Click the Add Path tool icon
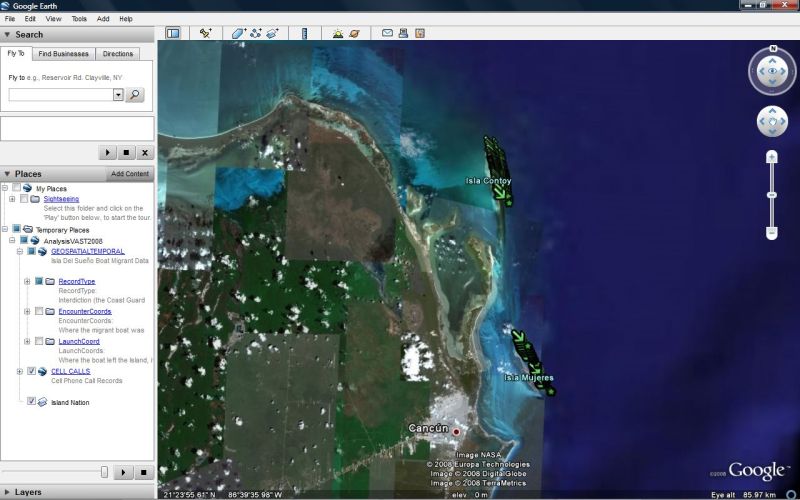Viewport: 800px width, 500px height. pyautogui.click(x=255, y=33)
